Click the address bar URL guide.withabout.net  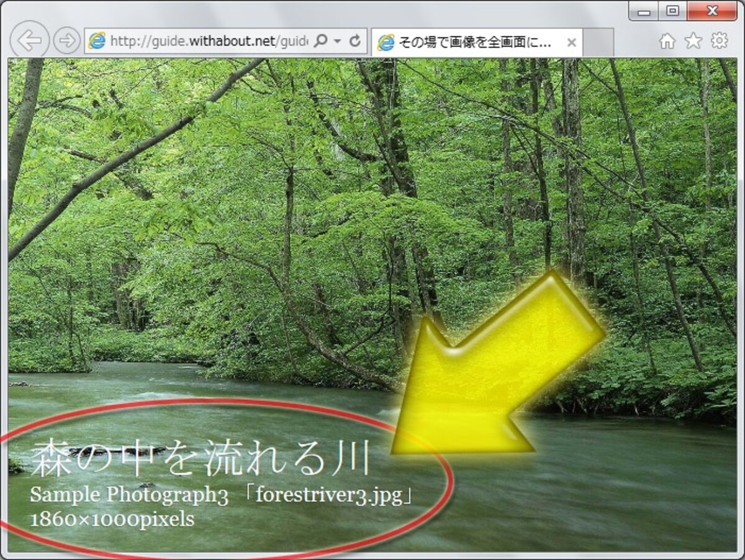pos(209,42)
